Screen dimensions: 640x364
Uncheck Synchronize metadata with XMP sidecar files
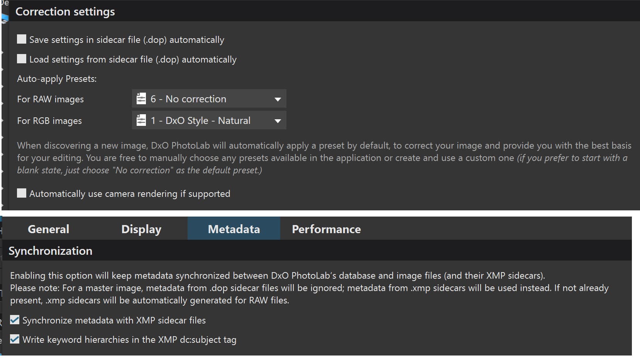[x=15, y=320]
